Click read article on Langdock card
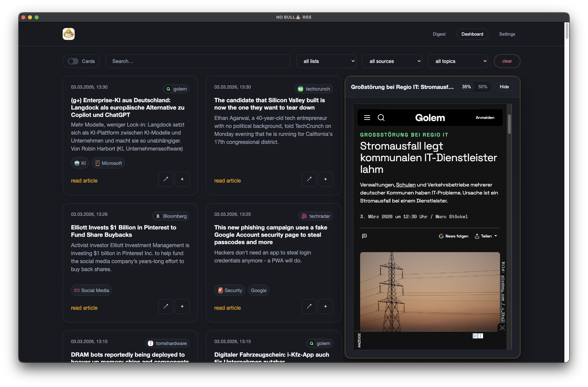Screen dimensions: 588x387 [x=84, y=181]
